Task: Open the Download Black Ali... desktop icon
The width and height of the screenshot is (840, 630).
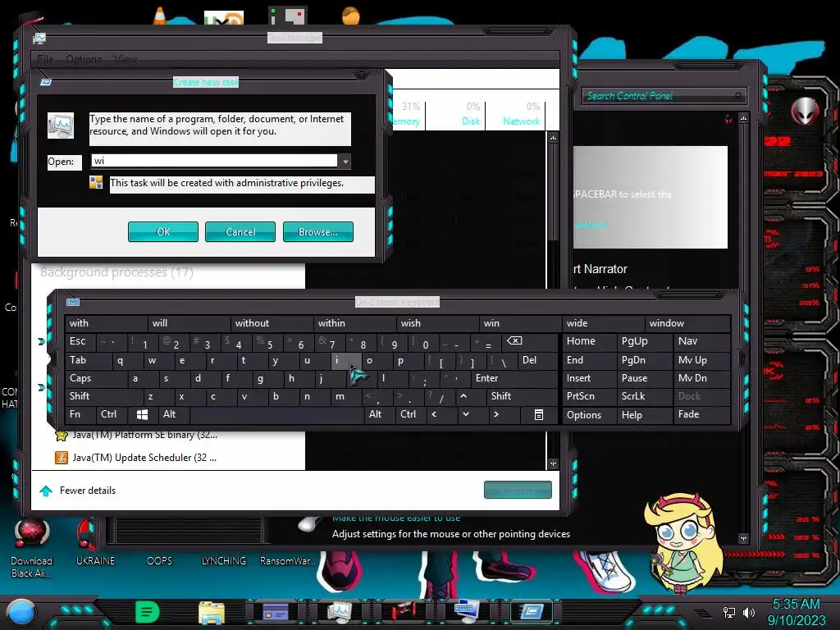Action: (x=32, y=548)
